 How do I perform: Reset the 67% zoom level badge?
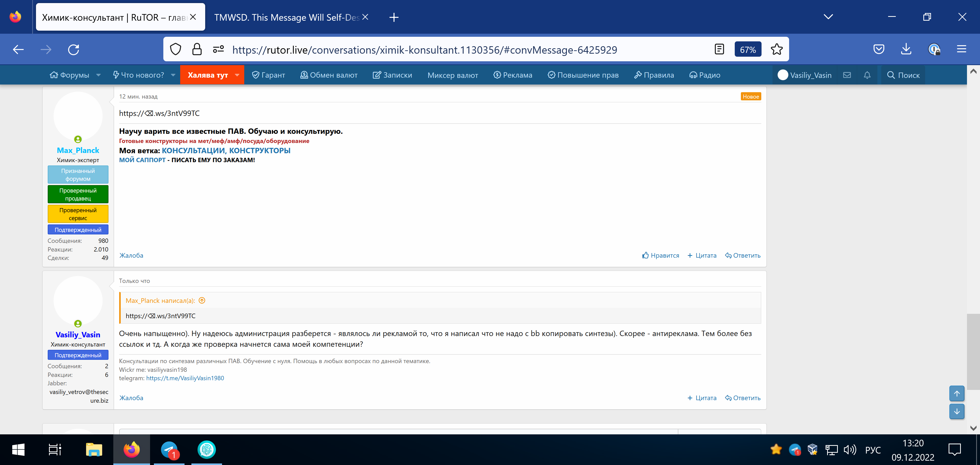click(748, 50)
